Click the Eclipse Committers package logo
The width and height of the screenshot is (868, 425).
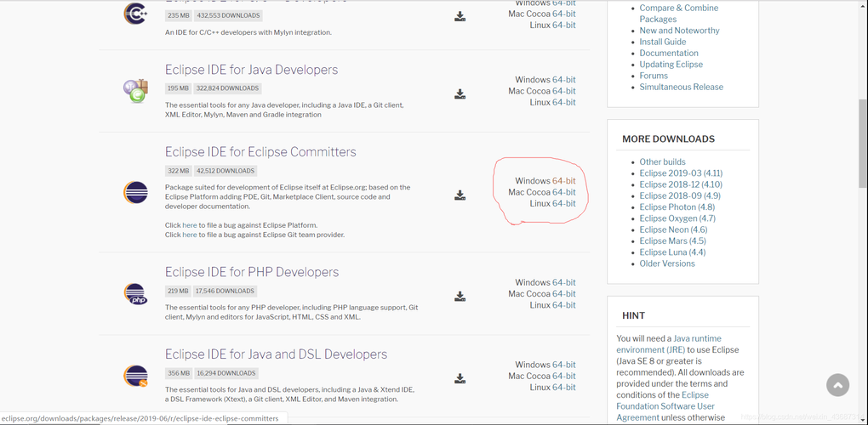click(135, 192)
